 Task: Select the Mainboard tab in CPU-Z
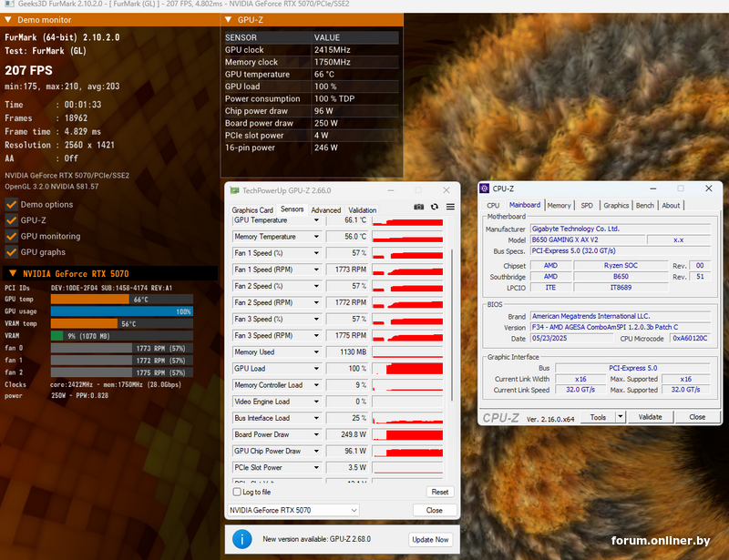[525, 205]
